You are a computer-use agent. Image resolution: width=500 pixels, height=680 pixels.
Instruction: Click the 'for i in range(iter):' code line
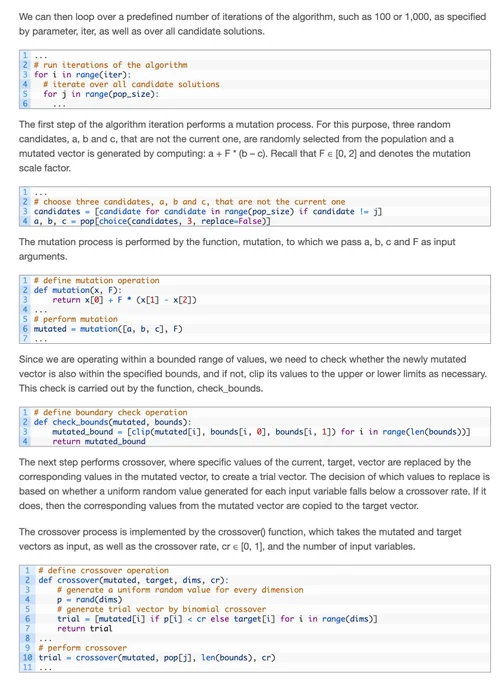pos(82,75)
